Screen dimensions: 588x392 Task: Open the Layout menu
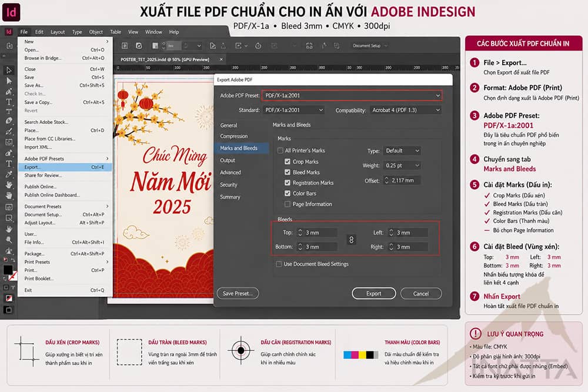pyautogui.click(x=58, y=32)
